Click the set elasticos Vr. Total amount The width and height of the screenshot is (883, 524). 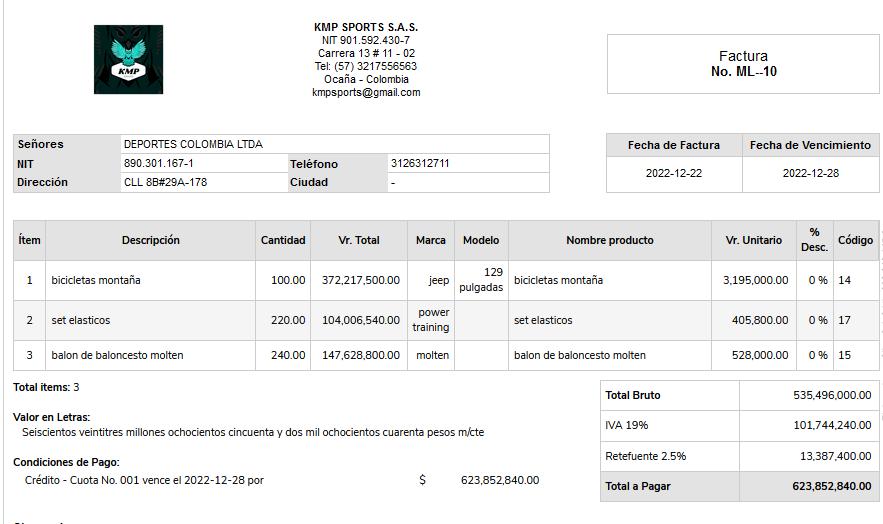360,320
